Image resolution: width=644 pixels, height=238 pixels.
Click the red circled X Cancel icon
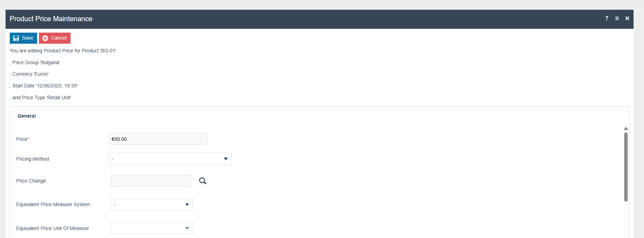(46, 38)
